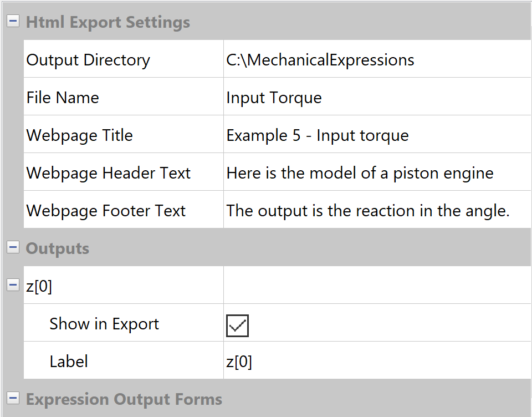The width and height of the screenshot is (532, 417).
Task: Click the File Name value Input Torque
Action: pos(274,98)
